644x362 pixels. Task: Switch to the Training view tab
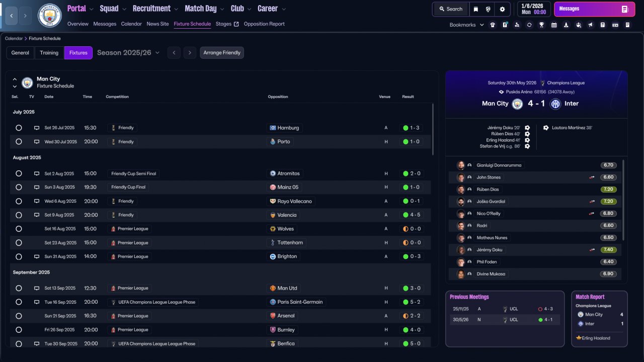[x=49, y=53]
